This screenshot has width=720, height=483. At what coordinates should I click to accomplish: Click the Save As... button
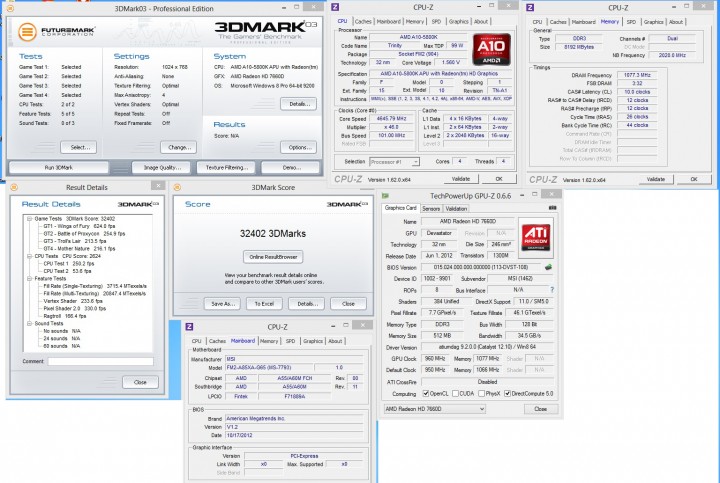click(222, 303)
